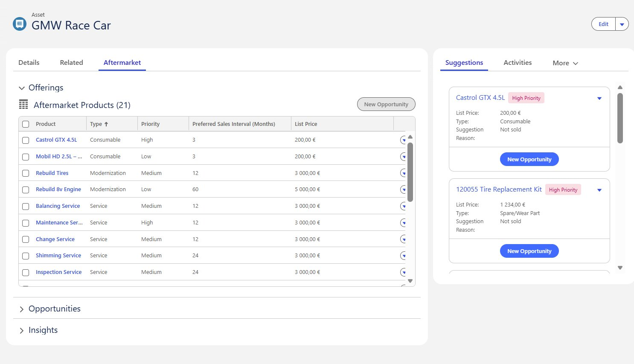Image resolution: width=634 pixels, height=364 pixels.
Task: Click the products table vertical scrollbar thumb
Action: 410,172
